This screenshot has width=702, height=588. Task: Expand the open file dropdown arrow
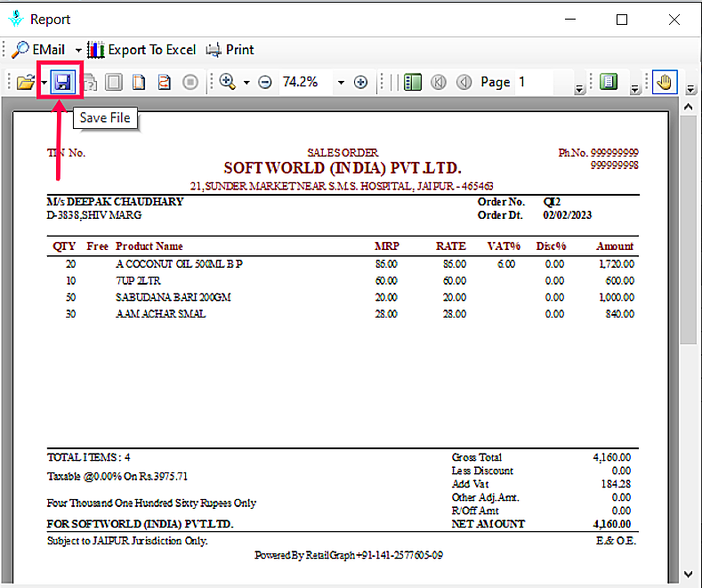(44, 83)
